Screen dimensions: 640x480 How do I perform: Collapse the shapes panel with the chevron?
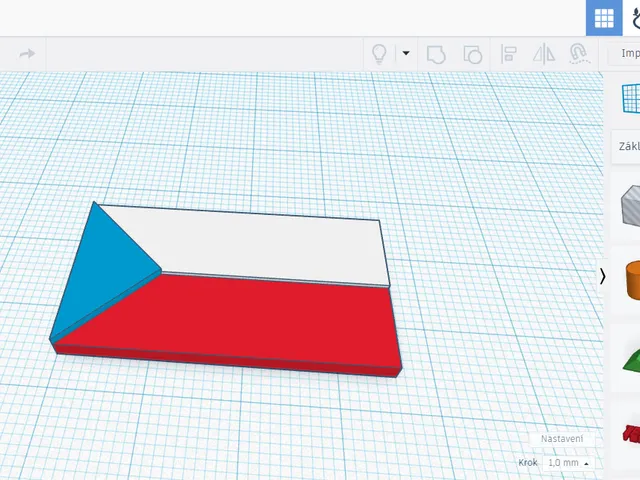pyautogui.click(x=602, y=276)
